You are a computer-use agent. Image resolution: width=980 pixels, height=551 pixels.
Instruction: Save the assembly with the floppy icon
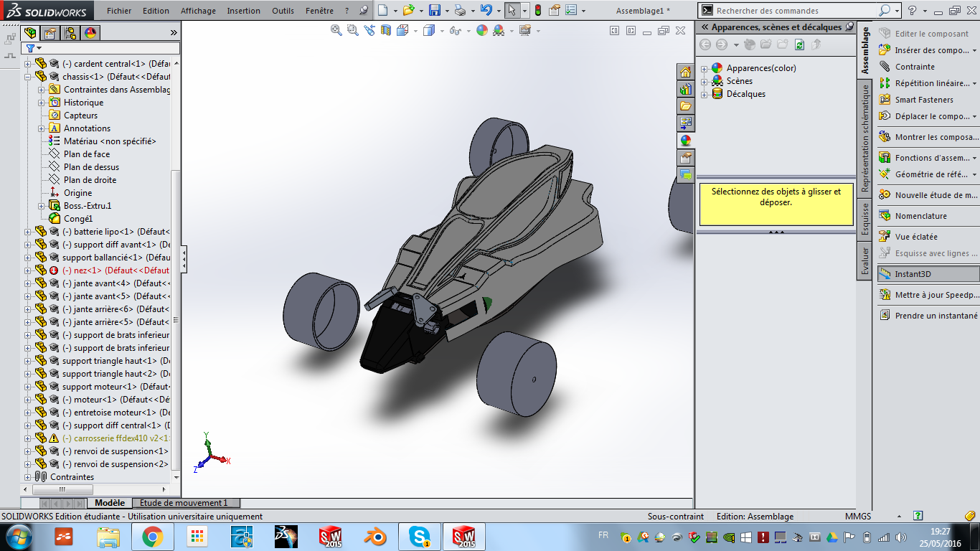click(x=434, y=10)
